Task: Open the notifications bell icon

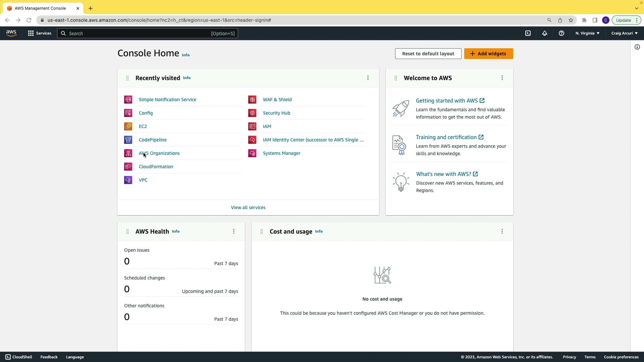Action: (x=545, y=33)
